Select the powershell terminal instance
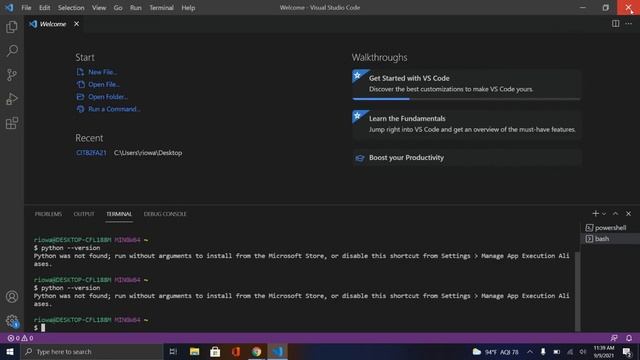 (x=610, y=228)
